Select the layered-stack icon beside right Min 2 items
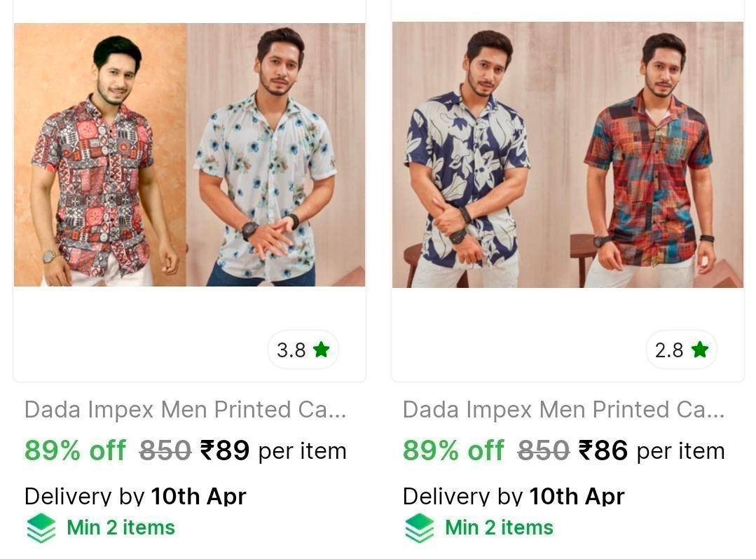The width and height of the screenshot is (756, 559). (x=418, y=527)
